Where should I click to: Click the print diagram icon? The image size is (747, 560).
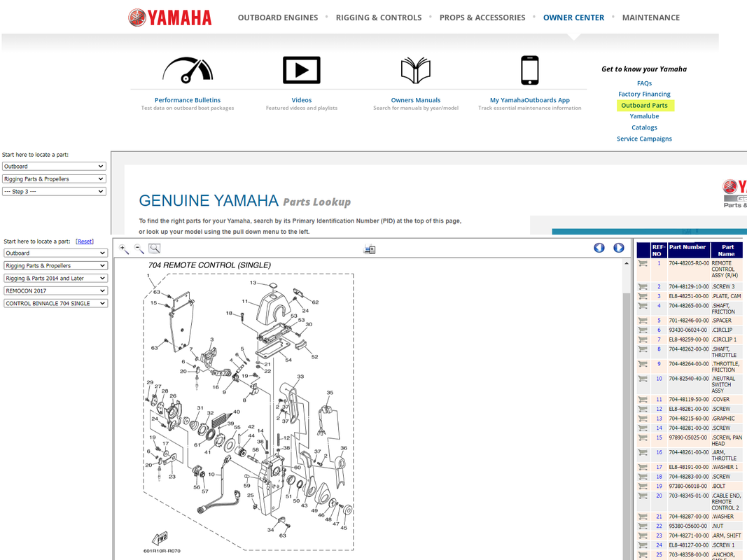(370, 249)
